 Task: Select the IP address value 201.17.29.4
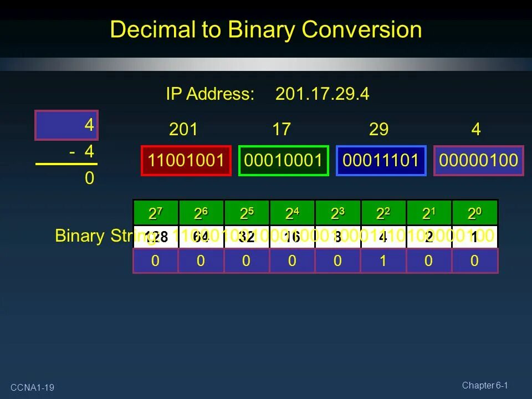tap(322, 94)
